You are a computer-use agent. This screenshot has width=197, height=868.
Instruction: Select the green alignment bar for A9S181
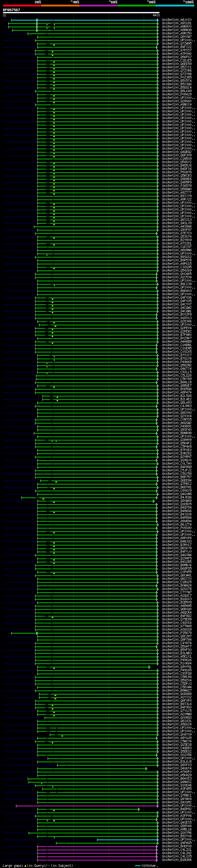tap(83, 24)
